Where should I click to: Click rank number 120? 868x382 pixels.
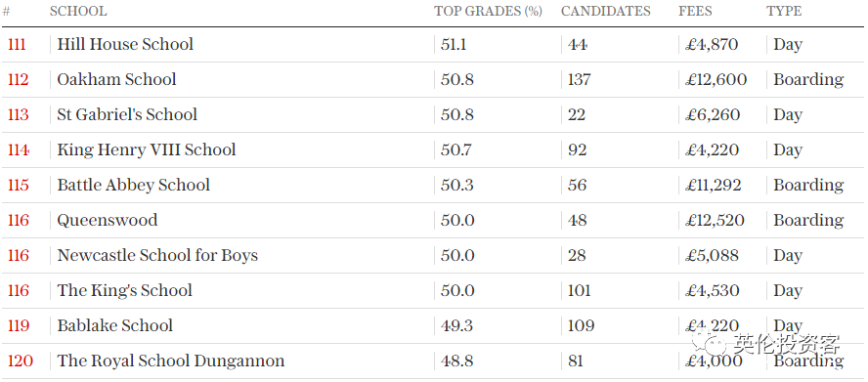(20, 361)
